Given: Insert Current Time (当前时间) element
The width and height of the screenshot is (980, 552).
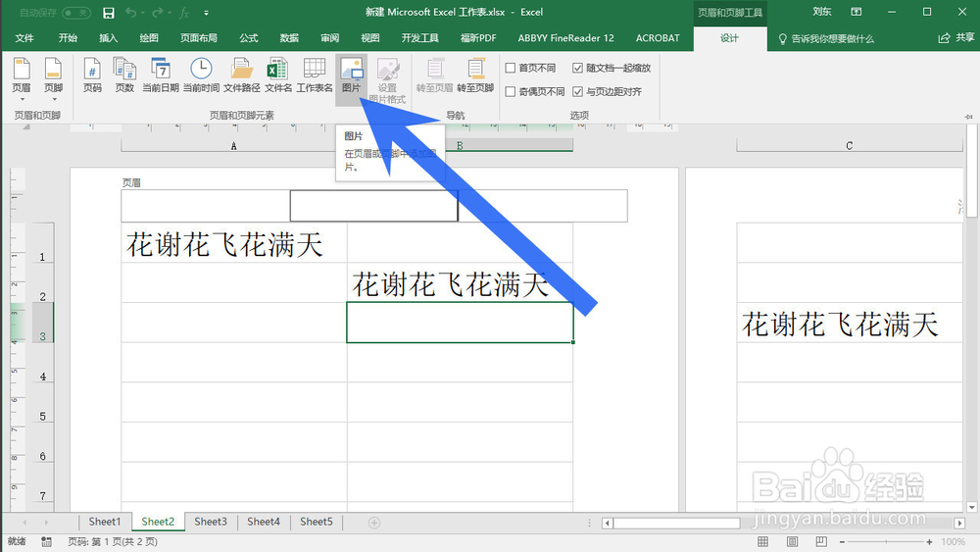Looking at the screenshot, I should coord(201,75).
